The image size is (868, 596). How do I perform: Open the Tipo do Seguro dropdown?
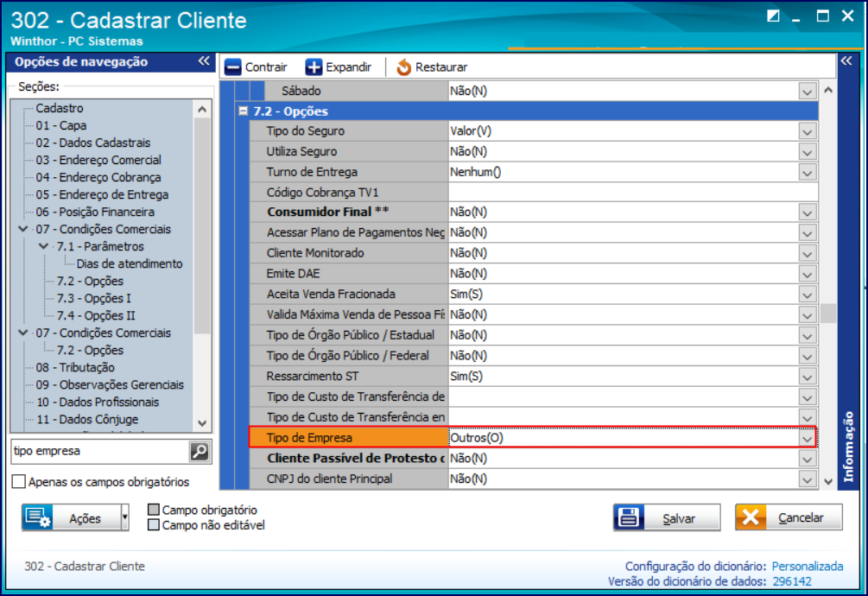click(807, 131)
